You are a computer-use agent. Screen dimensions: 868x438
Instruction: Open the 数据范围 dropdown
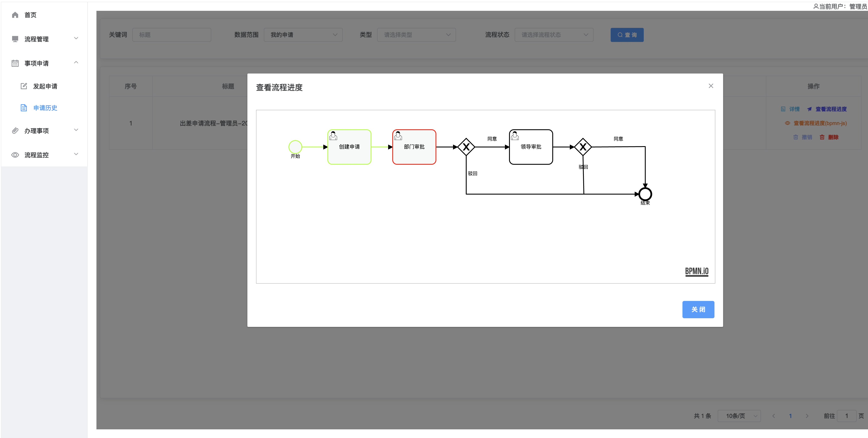tap(303, 35)
